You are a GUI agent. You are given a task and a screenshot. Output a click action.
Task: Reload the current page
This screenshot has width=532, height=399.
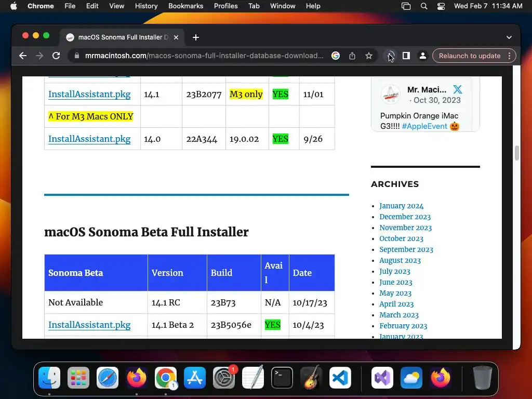56,56
